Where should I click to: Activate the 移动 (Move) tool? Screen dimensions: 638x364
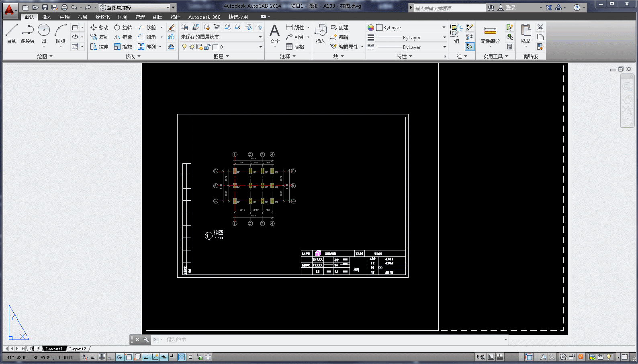(x=99, y=27)
